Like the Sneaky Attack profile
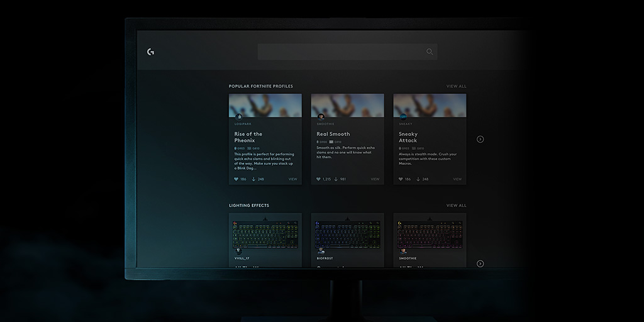 point(401,179)
